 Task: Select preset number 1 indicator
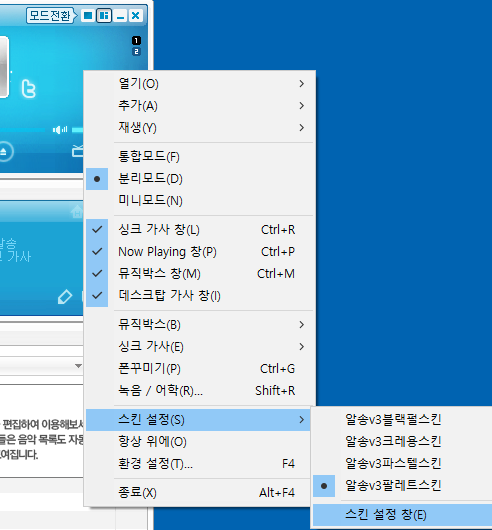click(x=136, y=41)
